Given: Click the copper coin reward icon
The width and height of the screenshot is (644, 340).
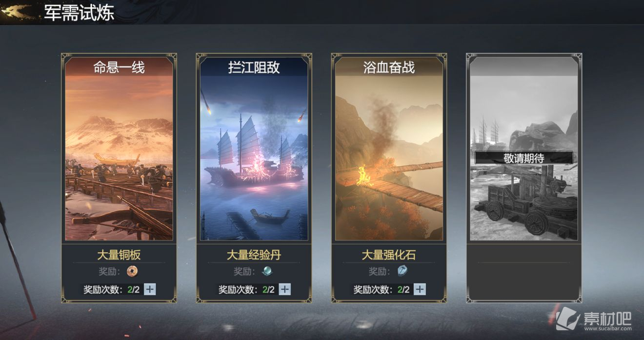Looking at the screenshot, I should (x=132, y=271).
